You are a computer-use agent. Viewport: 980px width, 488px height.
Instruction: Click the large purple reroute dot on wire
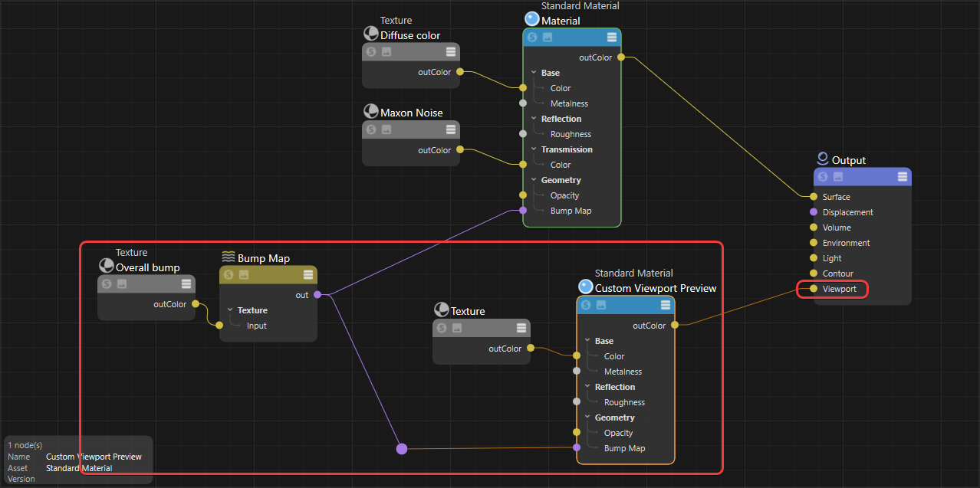(402, 448)
